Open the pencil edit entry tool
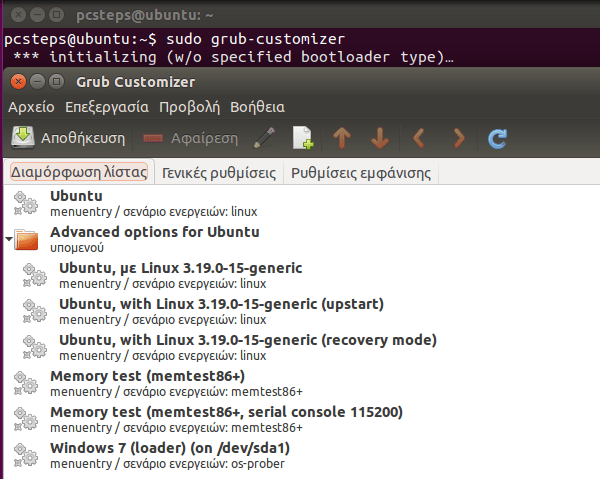600x479 pixels. pyautogui.click(x=264, y=138)
